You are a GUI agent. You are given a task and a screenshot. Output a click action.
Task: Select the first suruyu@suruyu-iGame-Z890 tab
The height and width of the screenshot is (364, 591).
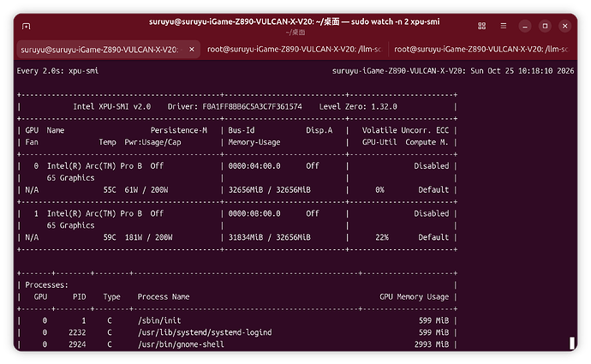tap(109, 50)
